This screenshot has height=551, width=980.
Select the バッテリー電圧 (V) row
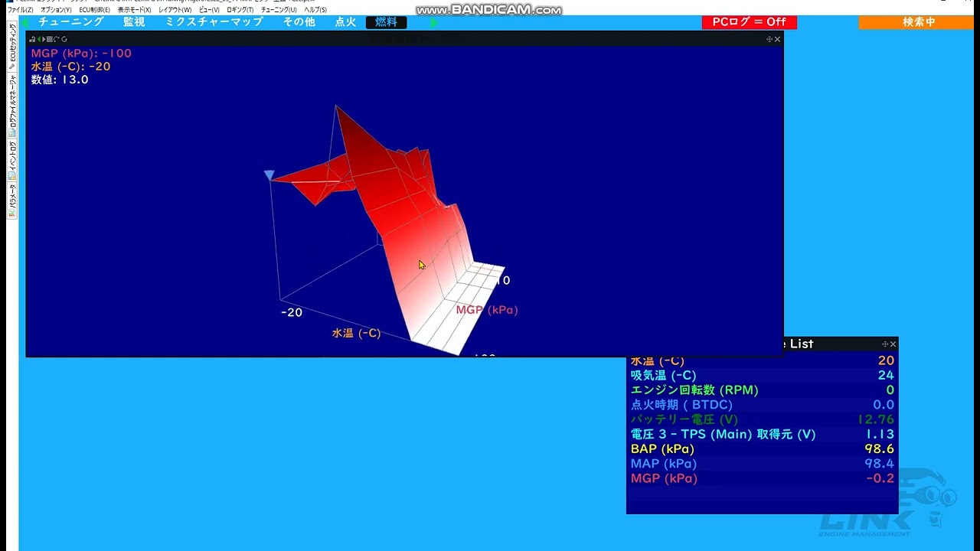(x=762, y=419)
